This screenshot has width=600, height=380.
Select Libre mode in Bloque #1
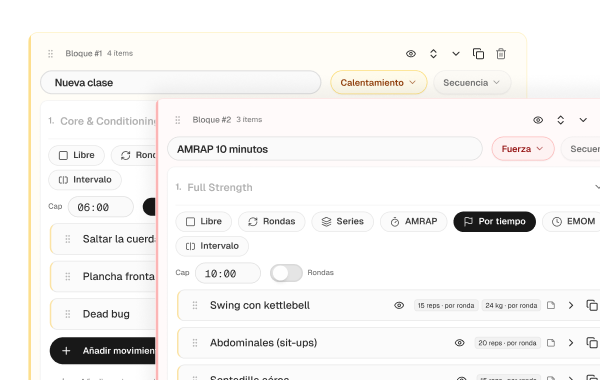76,155
